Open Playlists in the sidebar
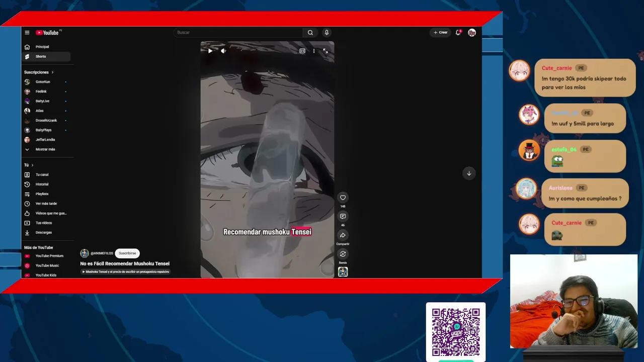644x362 pixels. (46, 194)
